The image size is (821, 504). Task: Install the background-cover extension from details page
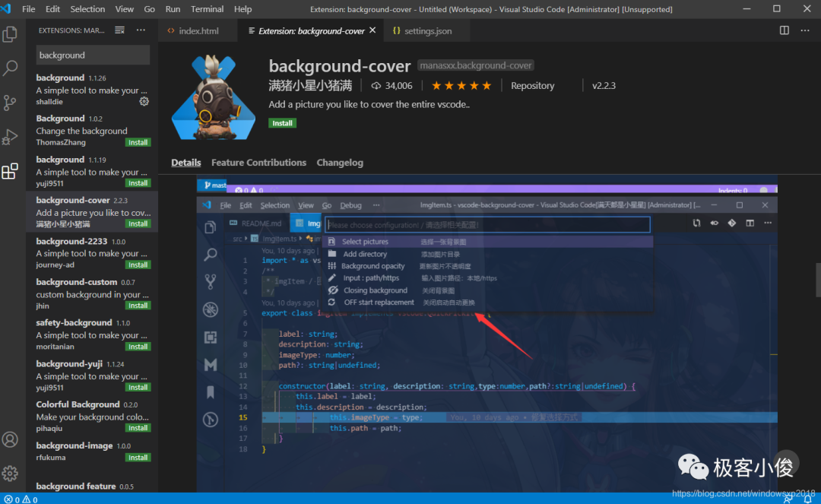click(x=282, y=123)
